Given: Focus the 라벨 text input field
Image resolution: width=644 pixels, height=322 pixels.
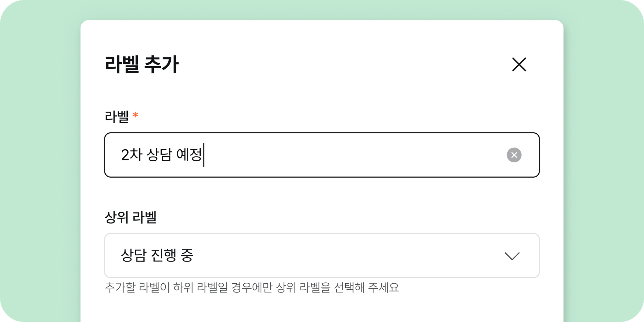Looking at the screenshot, I should pos(322,155).
